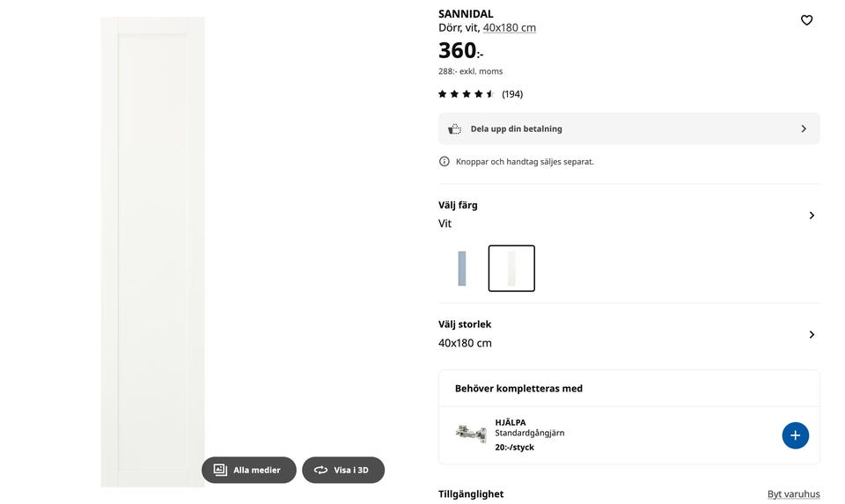Click the 3D rotate icon
The image size is (845, 504).
coord(320,470)
